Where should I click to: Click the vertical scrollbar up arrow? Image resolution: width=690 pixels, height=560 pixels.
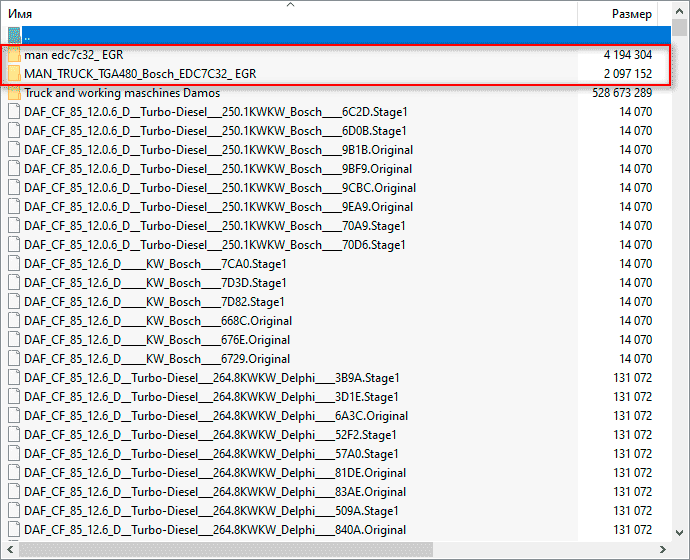pyautogui.click(x=679, y=11)
